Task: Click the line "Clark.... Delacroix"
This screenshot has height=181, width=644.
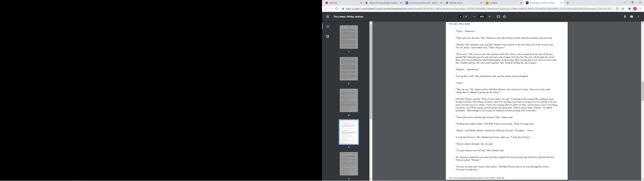Action: tap(465, 32)
